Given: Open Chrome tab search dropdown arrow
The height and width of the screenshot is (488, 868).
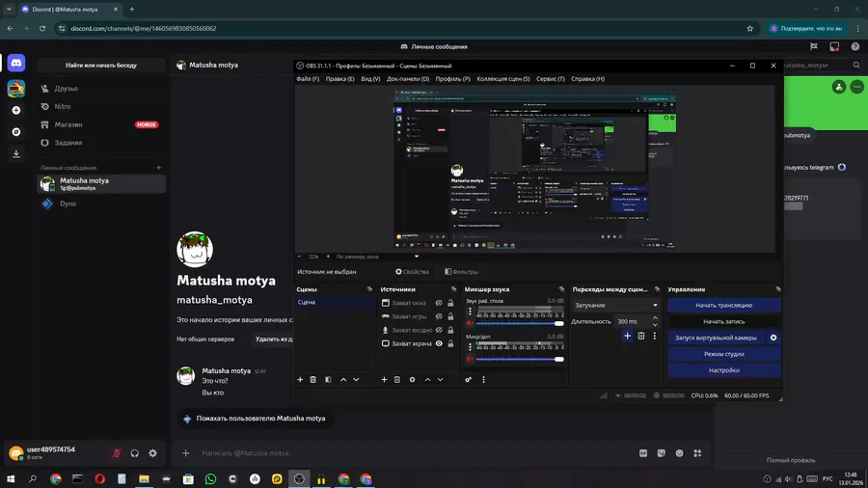Looking at the screenshot, I should [x=9, y=10].
